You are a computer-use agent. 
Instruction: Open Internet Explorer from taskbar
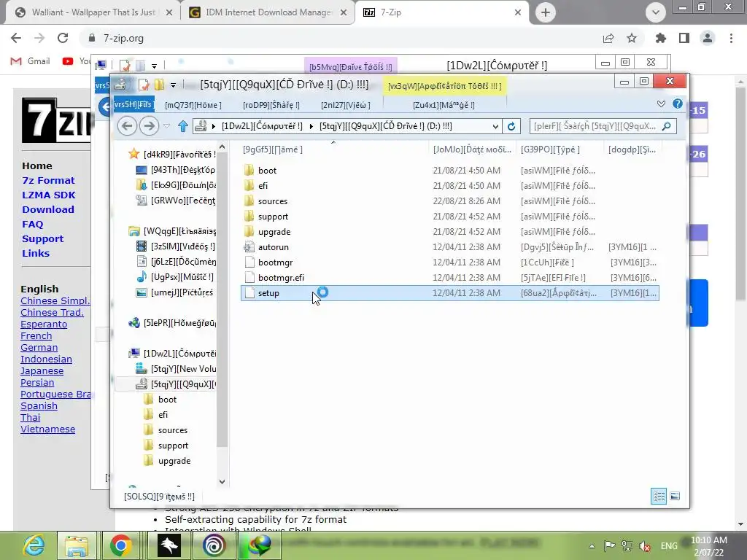pyautogui.click(x=34, y=545)
